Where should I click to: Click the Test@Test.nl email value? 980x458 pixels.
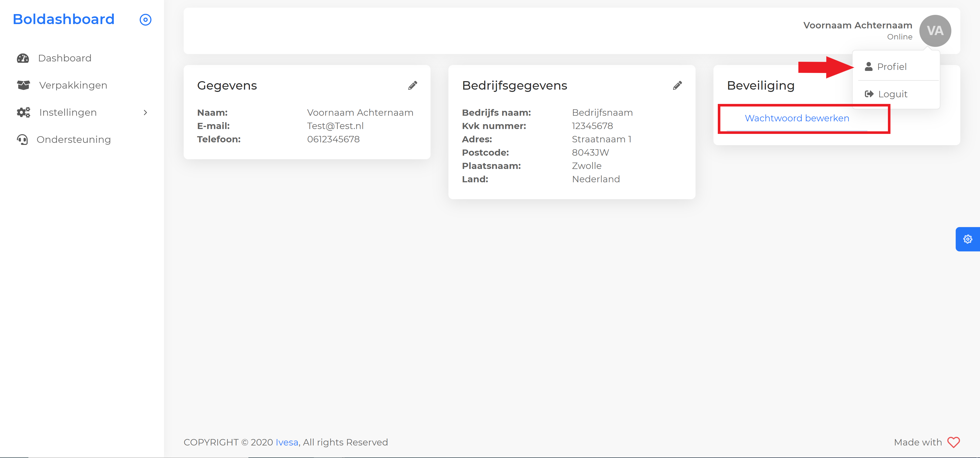(x=335, y=126)
